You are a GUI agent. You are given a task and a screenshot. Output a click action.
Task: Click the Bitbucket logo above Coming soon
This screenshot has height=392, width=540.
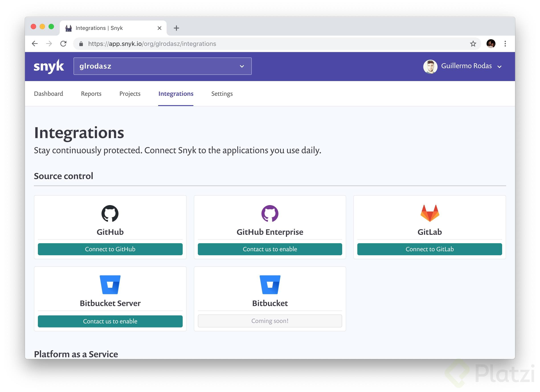270,284
